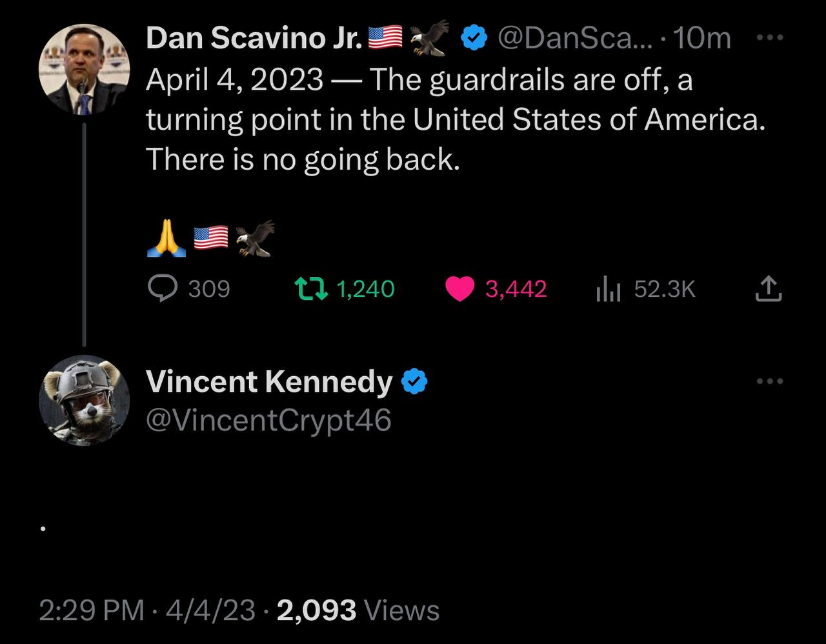Open the 2,093 Views count
This screenshot has height=644, width=826.
tap(358, 610)
